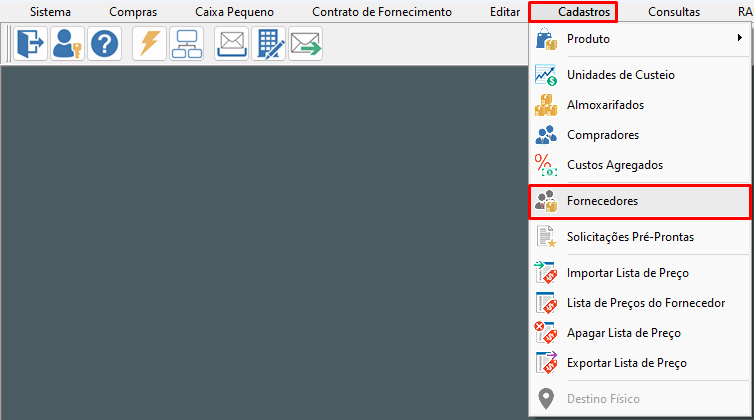754x420 pixels.
Task: Click the Produto shopping bag icon
Action: point(546,39)
